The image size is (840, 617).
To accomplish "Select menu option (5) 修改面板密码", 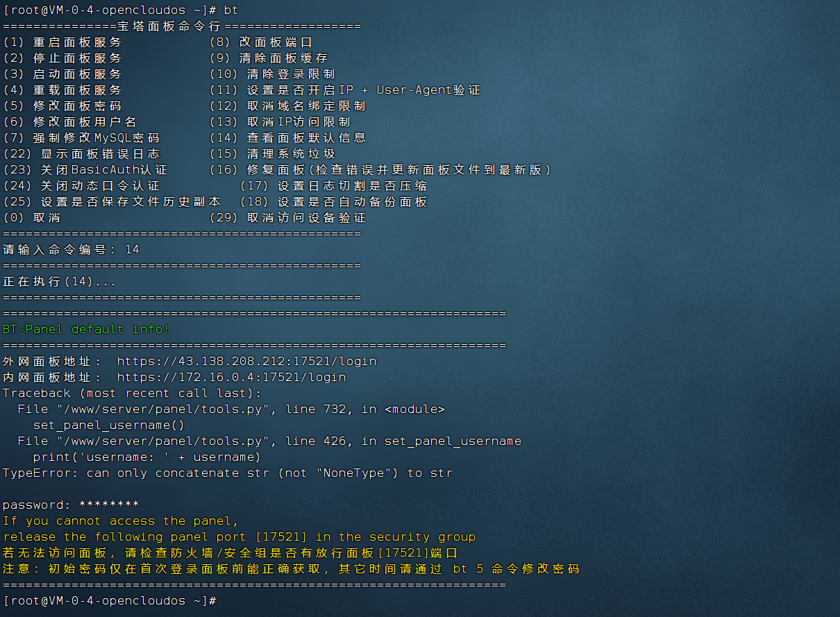I will [62, 106].
